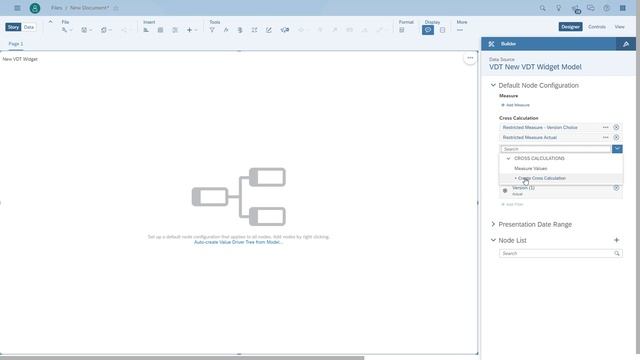
Task: Open the Insert add plus dropdown
Action: (x=192, y=30)
